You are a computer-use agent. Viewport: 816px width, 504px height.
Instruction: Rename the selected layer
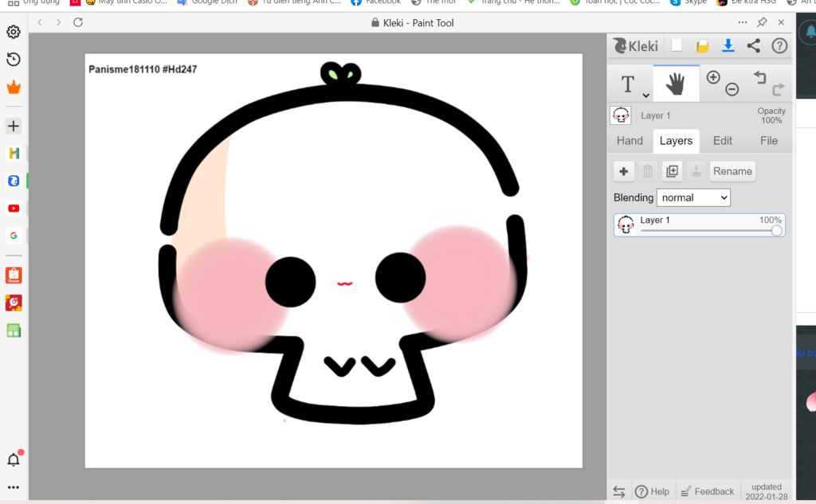click(x=732, y=171)
